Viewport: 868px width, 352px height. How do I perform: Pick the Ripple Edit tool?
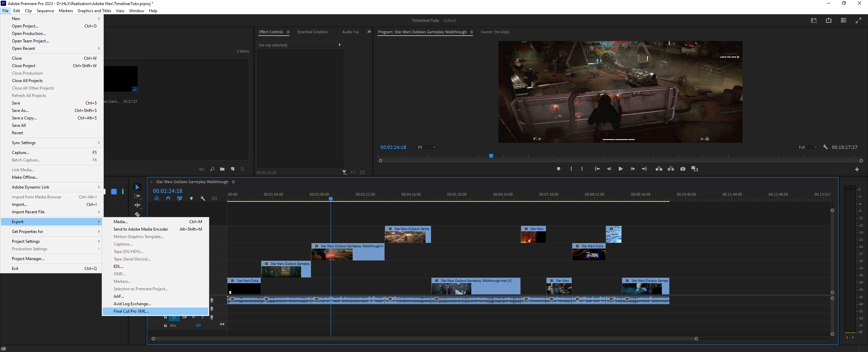point(137,205)
